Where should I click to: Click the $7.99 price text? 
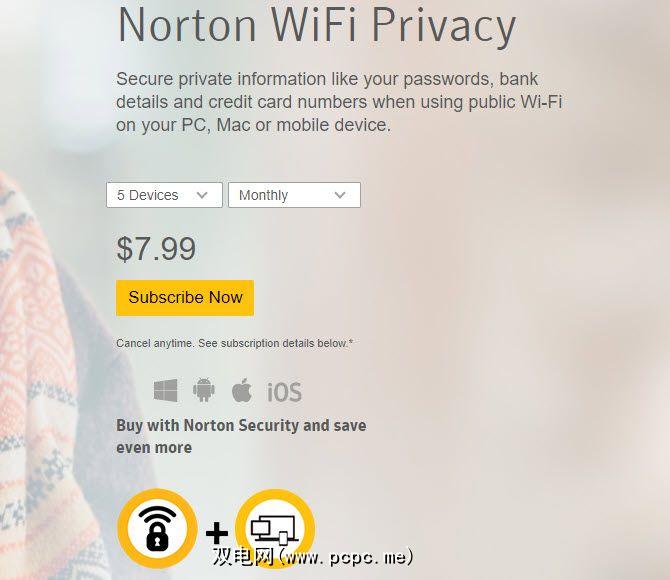point(156,249)
